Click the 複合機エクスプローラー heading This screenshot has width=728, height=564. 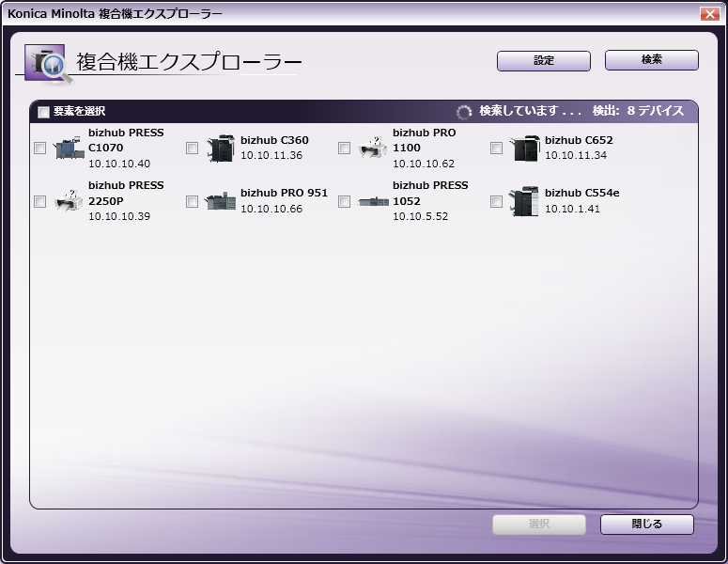click(190, 62)
